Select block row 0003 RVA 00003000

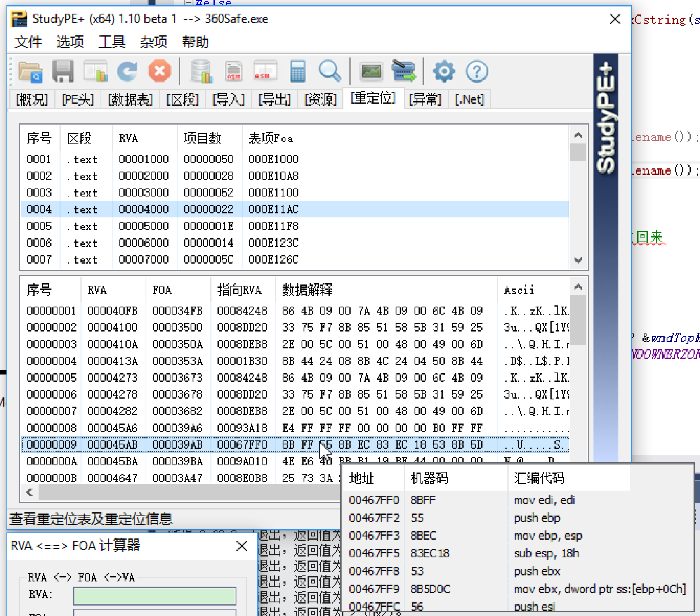(x=295, y=192)
